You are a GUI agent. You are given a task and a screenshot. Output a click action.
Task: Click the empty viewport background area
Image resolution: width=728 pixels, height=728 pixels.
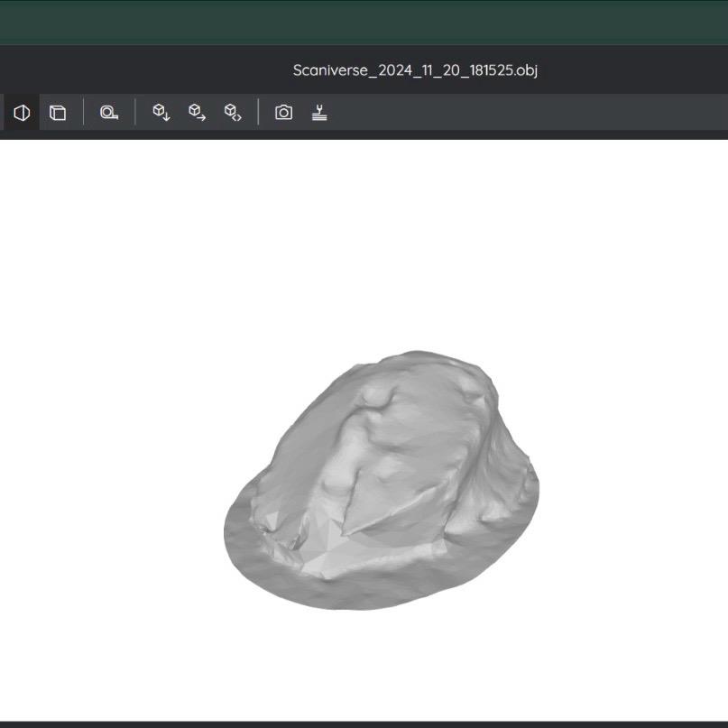click(135, 271)
